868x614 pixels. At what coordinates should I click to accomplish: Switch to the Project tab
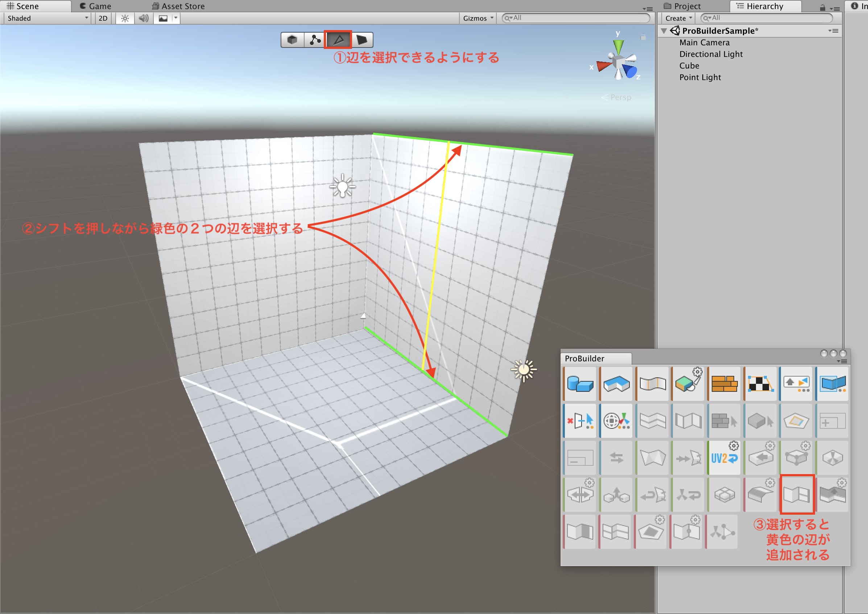click(x=686, y=6)
